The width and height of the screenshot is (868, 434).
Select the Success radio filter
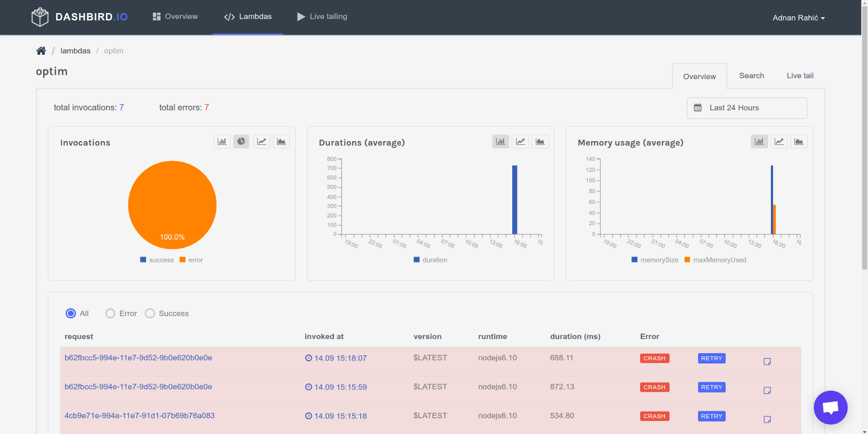tap(150, 314)
